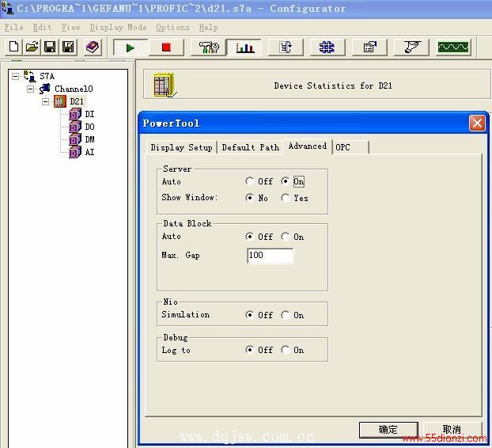
Task: Click the Open folder toolbar icon
Action: click(32, 47)
